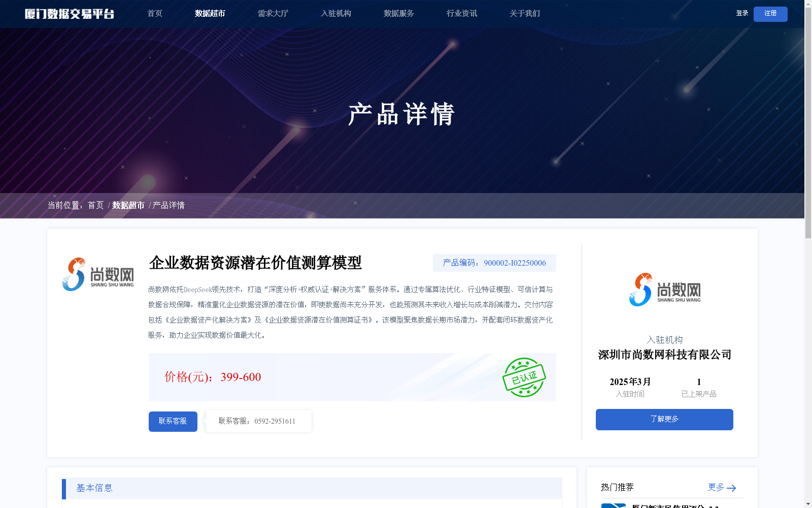Click the 注册 button
The width and height of the screenshot is (812, 508).
tap(770, 14)
